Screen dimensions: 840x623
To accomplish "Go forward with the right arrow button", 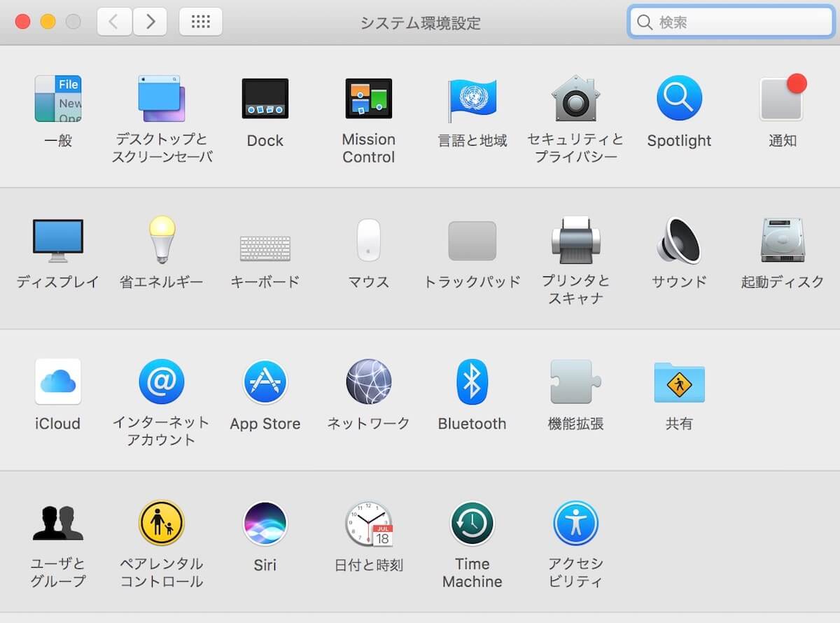I will point(150,22).
